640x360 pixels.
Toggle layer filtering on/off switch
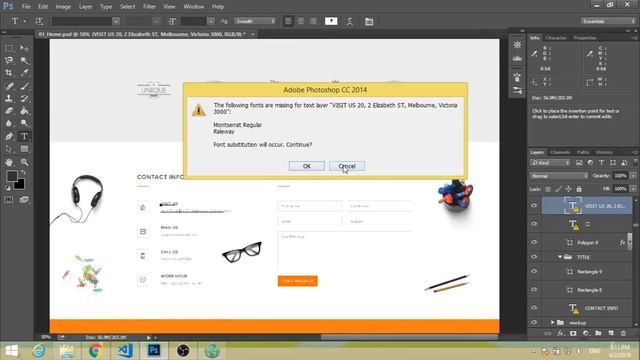635,163
